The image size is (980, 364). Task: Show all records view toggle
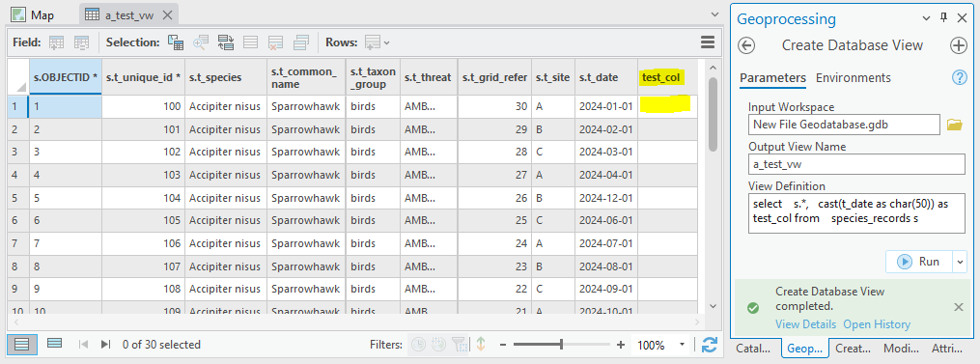coord(22,344)
